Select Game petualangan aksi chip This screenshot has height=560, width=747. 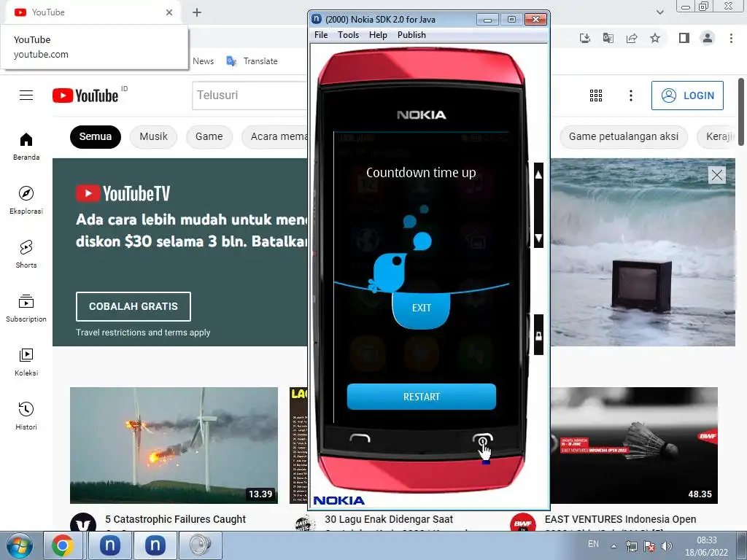point(624,136)
